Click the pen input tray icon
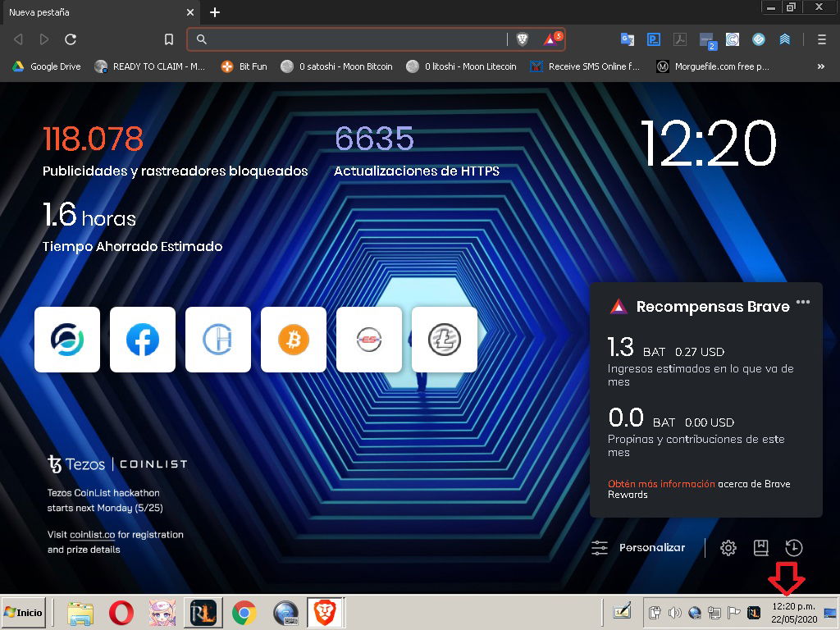The height and width of the screenshot is (630, 840). tap(622, 612)
